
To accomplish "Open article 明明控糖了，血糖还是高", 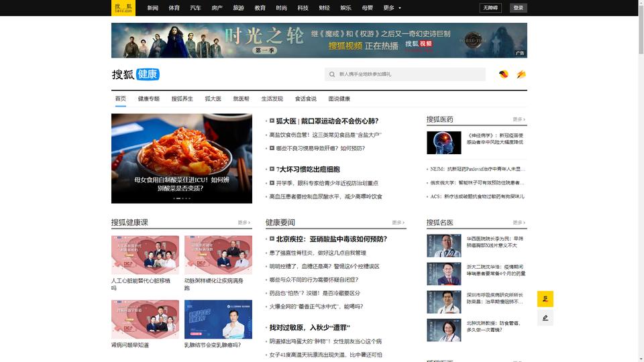I will pyautogui.click(x=324, y=266).
